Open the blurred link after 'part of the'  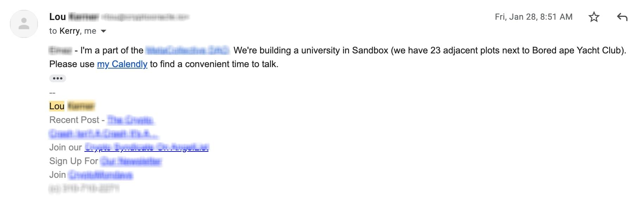coord(188,51)
